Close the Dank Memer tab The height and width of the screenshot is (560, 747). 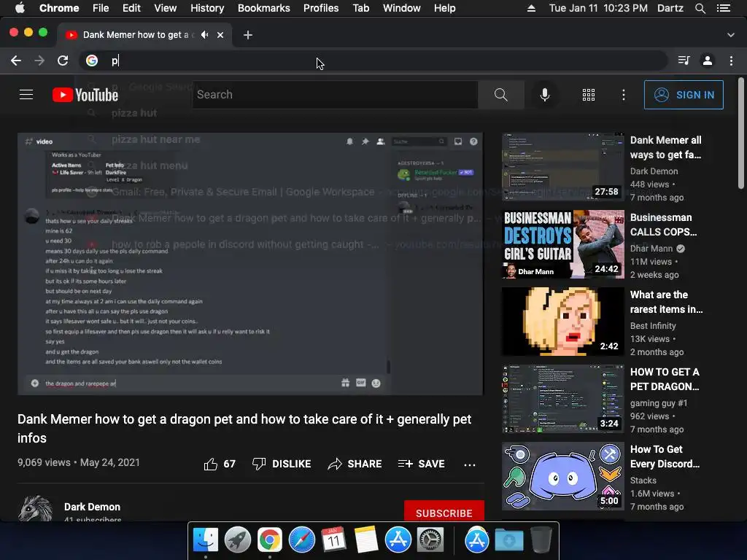[x=220, y=35]
